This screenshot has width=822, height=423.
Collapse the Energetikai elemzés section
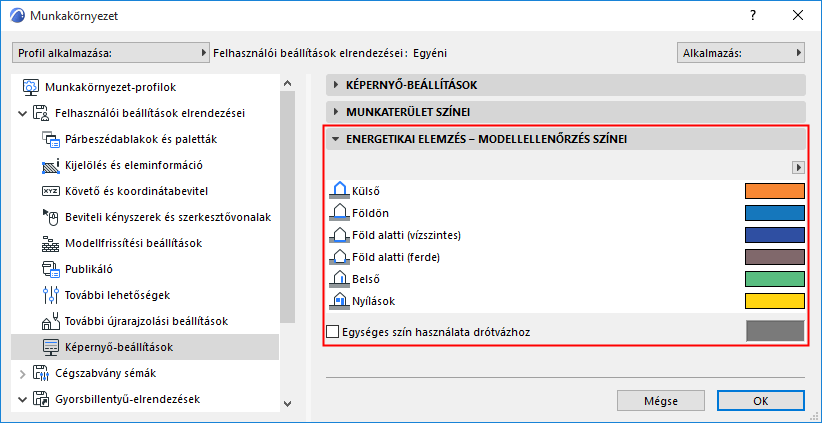(x=336, y=139)
